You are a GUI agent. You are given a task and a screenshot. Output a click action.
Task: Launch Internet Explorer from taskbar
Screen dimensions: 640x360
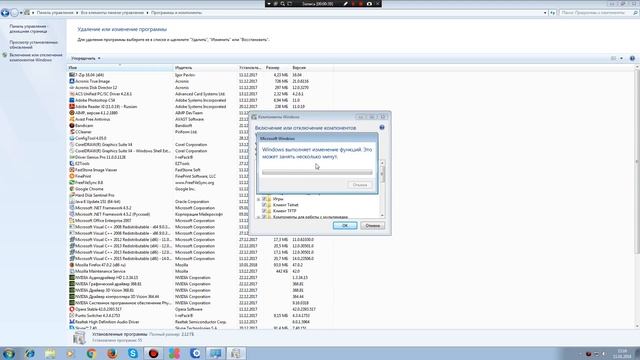(29, 353)
